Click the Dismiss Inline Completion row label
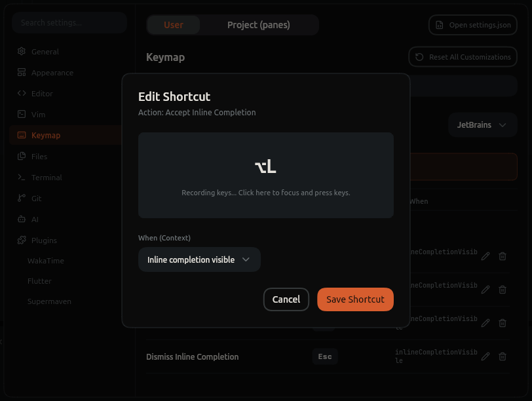This screenshot has width=532, height=401. (x=193, y=356)
